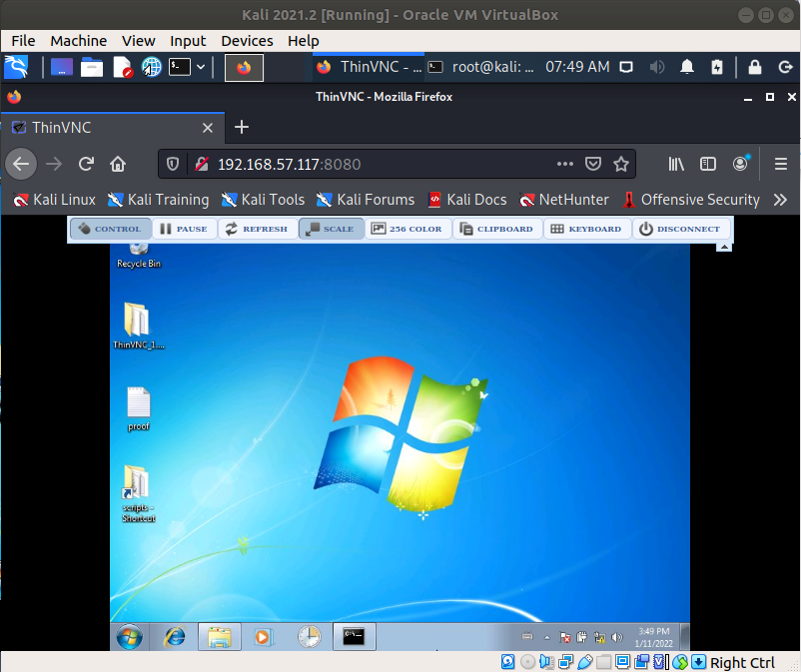
Task: Disconnect the ThinVNC session
Action: pyautogui.click(x=681, y=229)
